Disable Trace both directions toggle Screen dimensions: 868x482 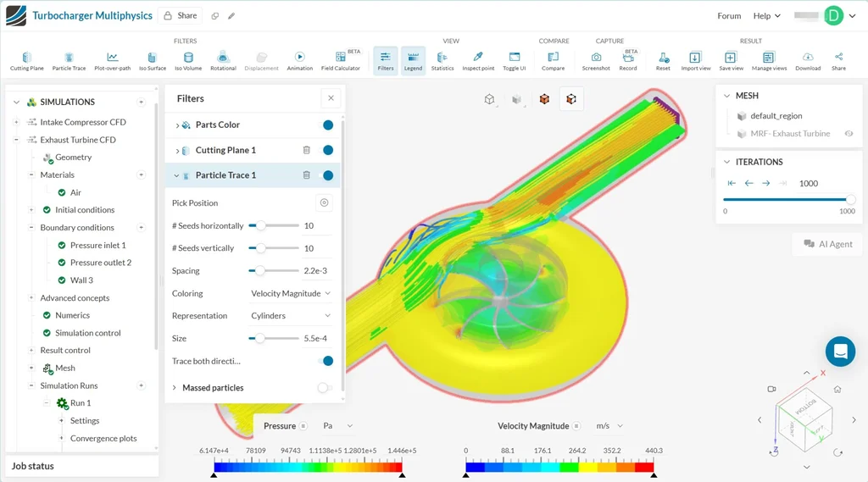pos(324,361)
